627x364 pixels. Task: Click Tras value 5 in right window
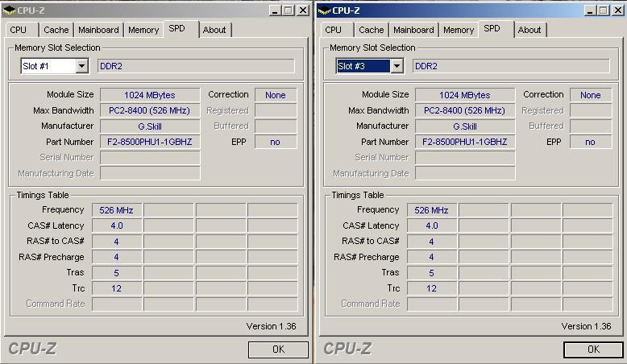[x=432, y=273]
